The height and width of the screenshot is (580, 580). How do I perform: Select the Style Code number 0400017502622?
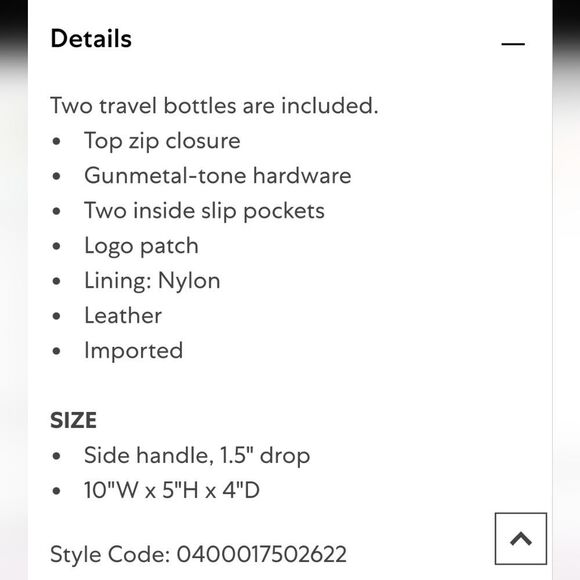[262, 554]
